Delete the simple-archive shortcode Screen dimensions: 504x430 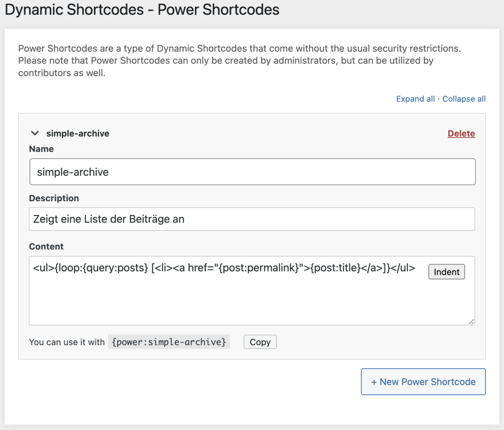(x=461, y=133)
